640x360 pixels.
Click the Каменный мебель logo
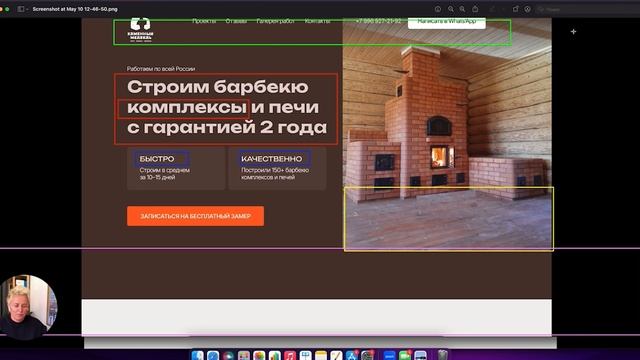click(x=140, y=30)
